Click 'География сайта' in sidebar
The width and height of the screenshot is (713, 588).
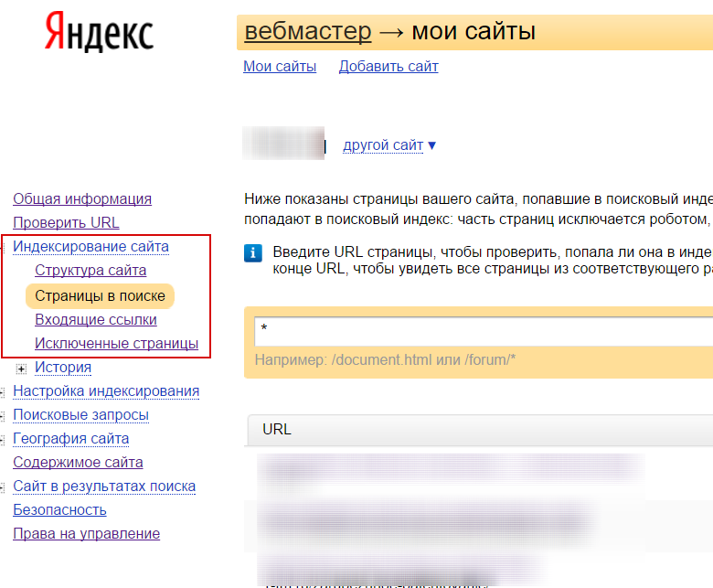pos(70,439)
